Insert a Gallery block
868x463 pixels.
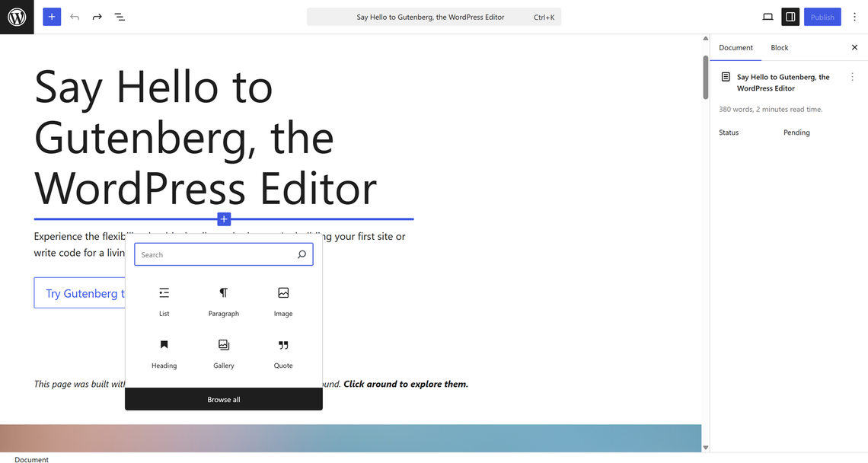(x=224, y=353)
